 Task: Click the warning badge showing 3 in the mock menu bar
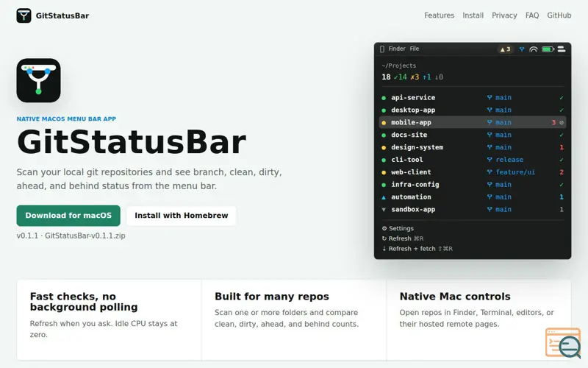[505, 49]
